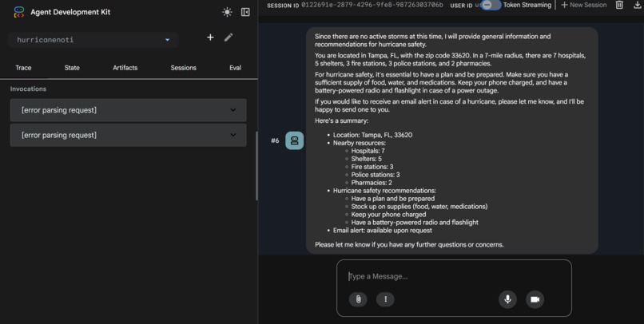644x324 pixels.
Task: Export session with download icon
Action: coord(638,5)
